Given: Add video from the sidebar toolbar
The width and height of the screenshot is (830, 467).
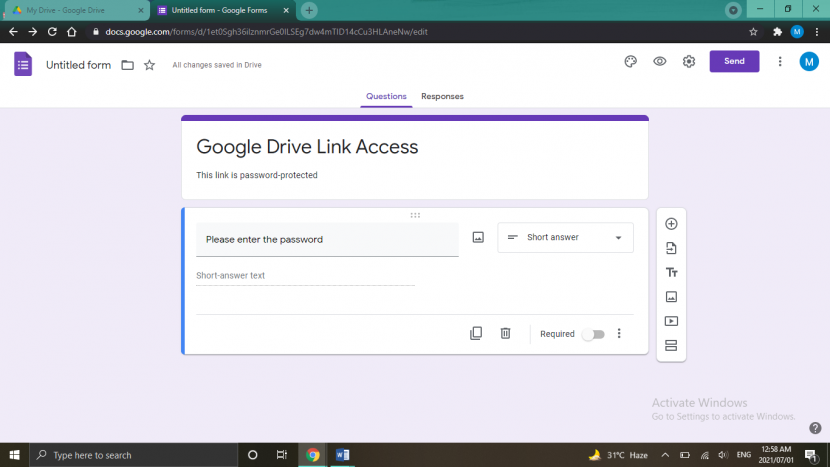Looking at the screenshot, I should pos(671,321).
